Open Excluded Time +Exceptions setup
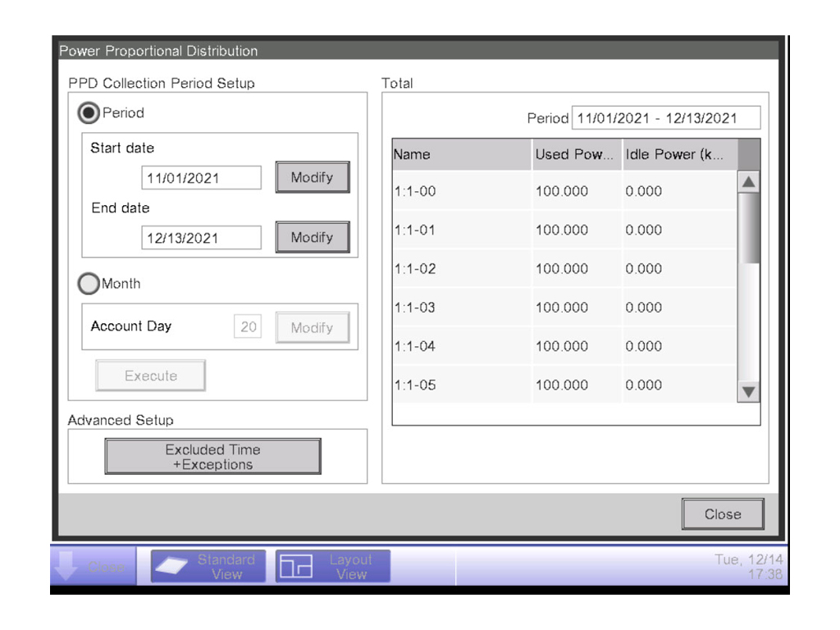The image size is (840, 630). pos(212,457)
